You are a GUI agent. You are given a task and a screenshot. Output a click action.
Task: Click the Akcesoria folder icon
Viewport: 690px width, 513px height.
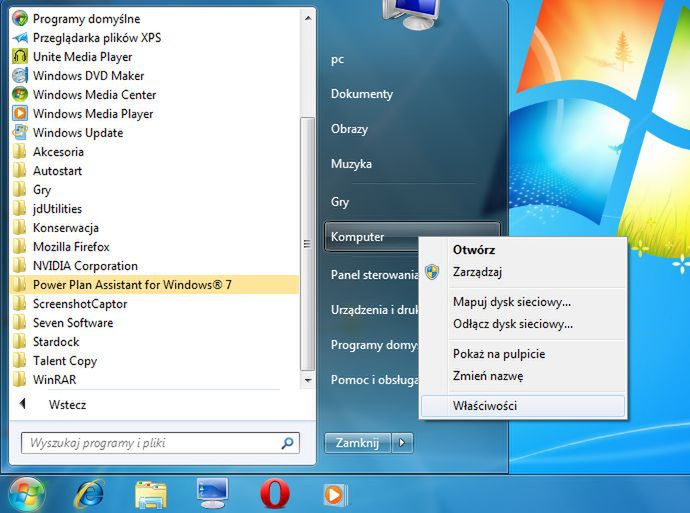pos(19,152)
